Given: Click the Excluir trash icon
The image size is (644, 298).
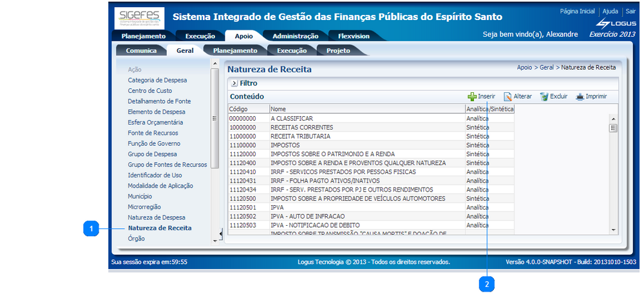Looking at the screenshot, I should 544,97.
